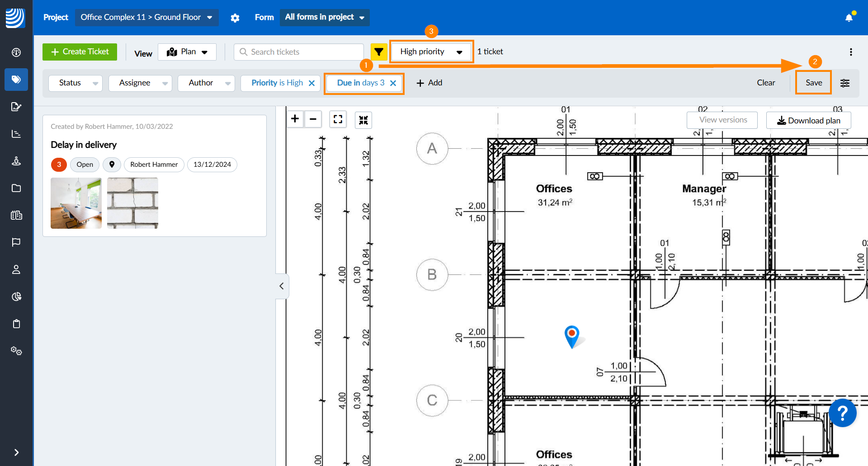
Task: Remove the Priority is High filter
Action: pyautogui.click(x=311, y=83)
